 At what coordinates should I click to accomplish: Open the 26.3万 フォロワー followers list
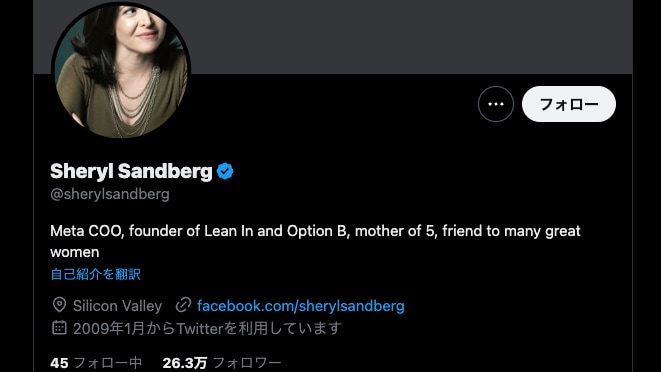click(x=222, y=363)
